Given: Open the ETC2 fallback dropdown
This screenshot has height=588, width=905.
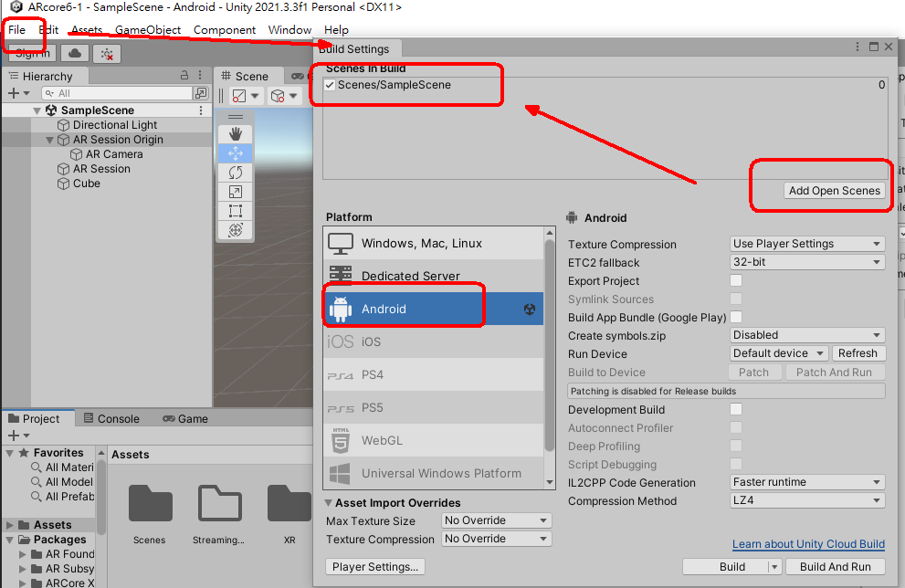Looking at the screenshot, I should click(807, 262).
